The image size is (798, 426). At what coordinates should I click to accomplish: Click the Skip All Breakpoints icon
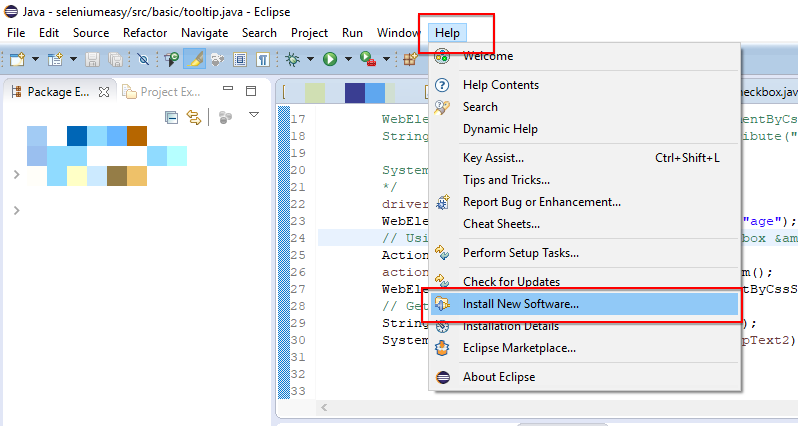(x=144, y=60)
